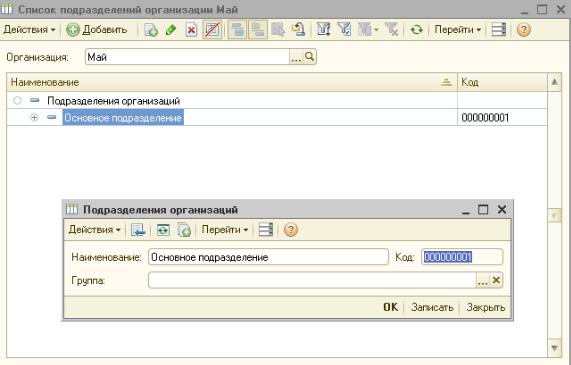This screenshot has width=571, height=365.
Task: Click the reread/refresh icon in the dialog toolbar
Action: (163, 230)
